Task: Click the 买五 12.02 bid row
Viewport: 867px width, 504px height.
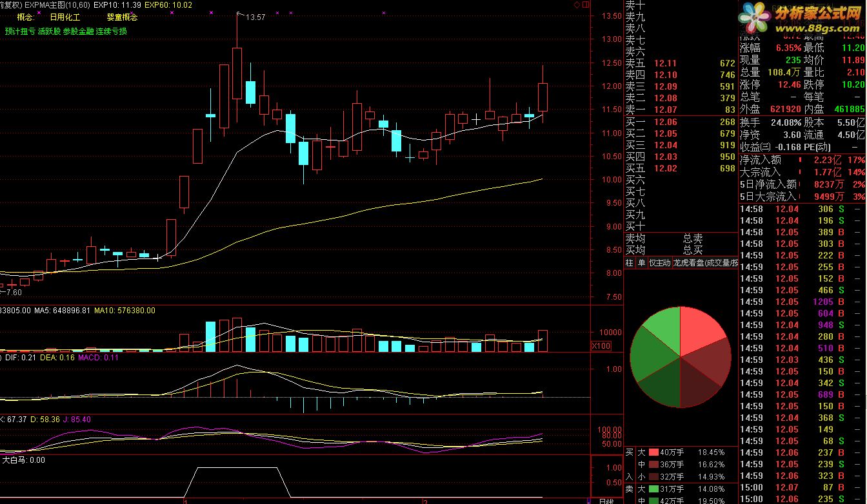Action: (x=681, y=168)
